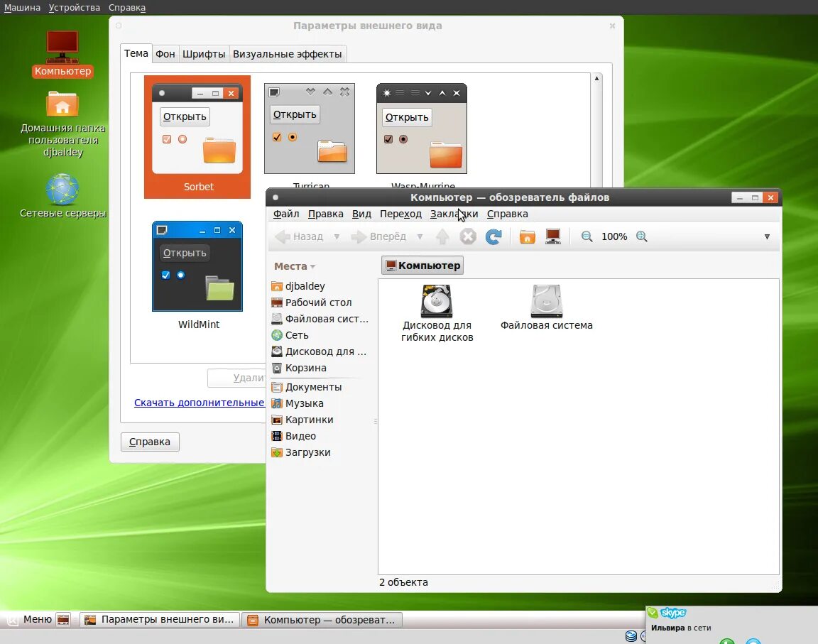This screenshot has height=644, width=818.
Task: Zoom out with the minus magnifier
Action: pyautogui.click(x=587, y=236)
